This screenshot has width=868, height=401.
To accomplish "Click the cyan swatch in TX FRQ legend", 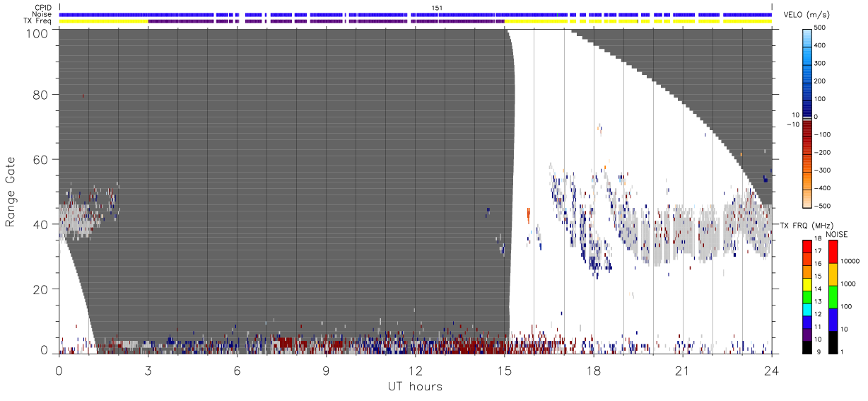I will [807, 310].
